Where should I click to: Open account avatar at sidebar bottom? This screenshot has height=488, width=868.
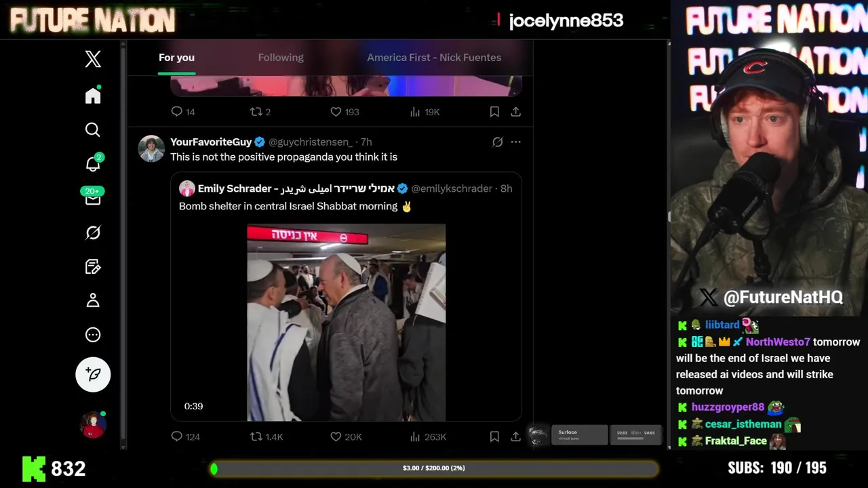(94, 425)
